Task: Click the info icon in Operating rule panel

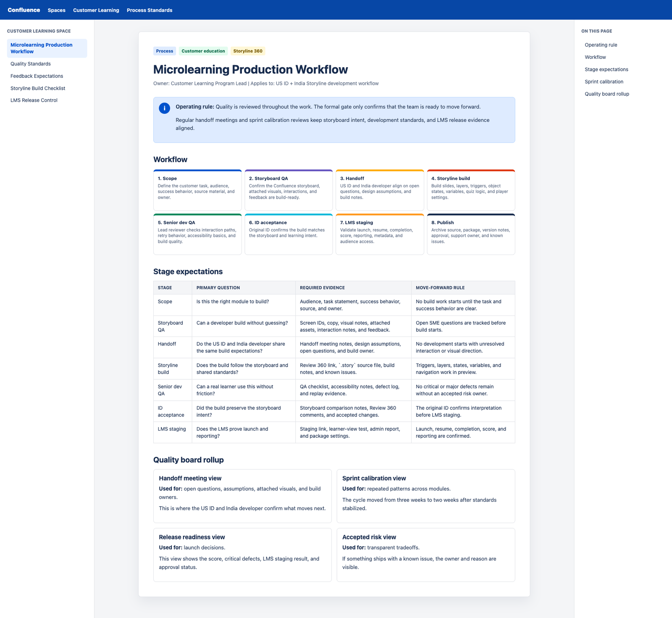Action: (x=164, y=108)
